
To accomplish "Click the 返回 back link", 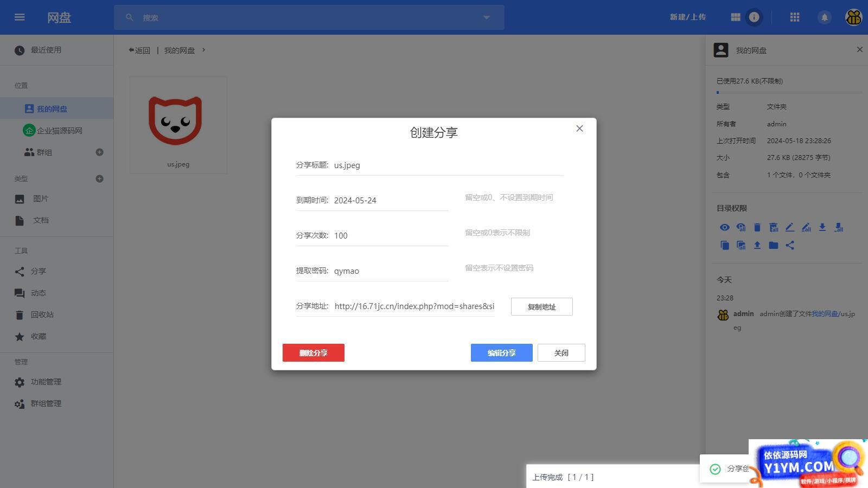I will (139, 50).
